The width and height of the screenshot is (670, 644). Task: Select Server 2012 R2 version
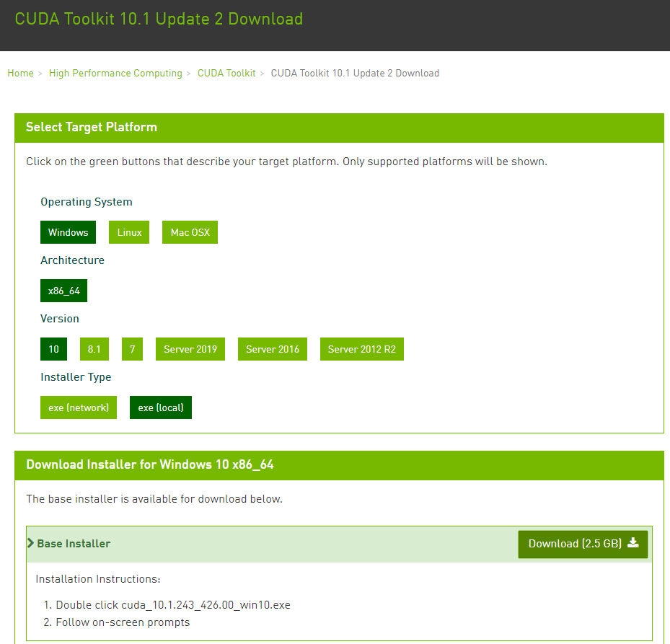click(x=362, y=349)
